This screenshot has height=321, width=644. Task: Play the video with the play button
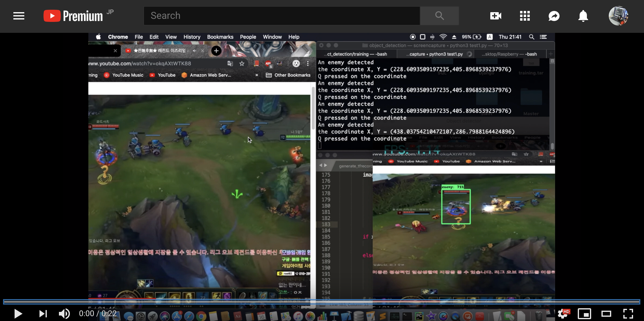(x=18, y=313)
